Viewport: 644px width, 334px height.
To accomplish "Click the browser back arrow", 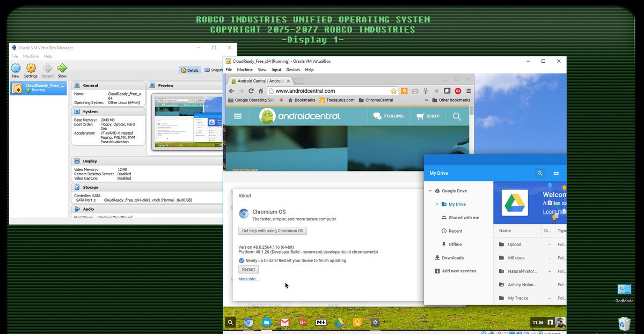I will pyautogui.click(x=231, y=91).
